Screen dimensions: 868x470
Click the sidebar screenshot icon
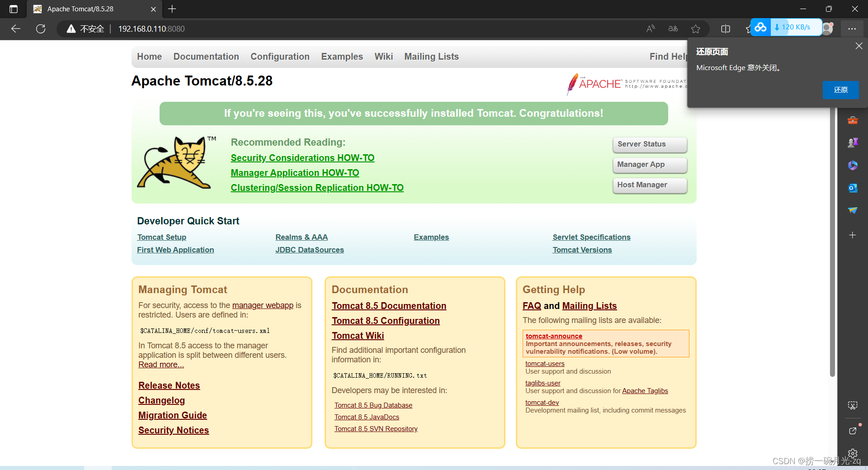853,405
